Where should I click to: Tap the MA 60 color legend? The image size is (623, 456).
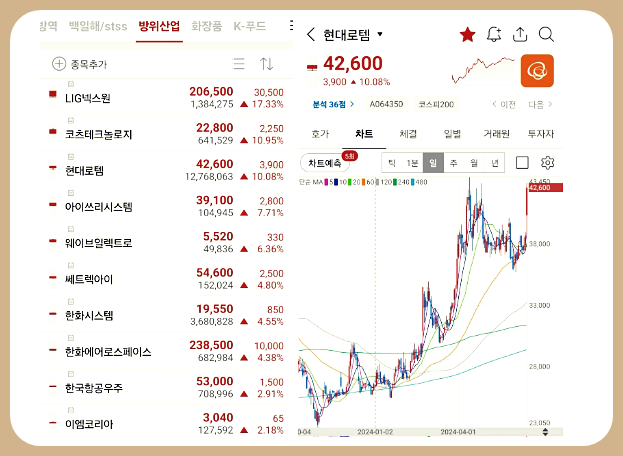coord(368,182)
